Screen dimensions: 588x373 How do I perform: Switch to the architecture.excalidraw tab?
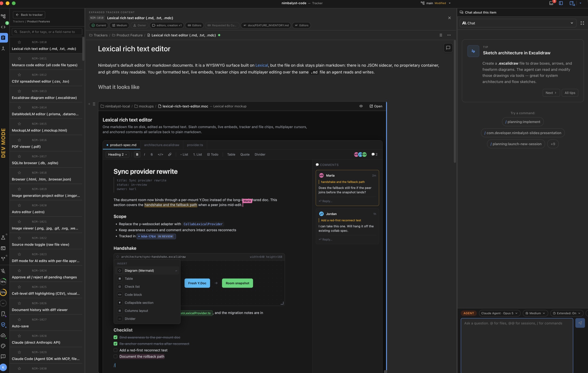tap(161, 145)
